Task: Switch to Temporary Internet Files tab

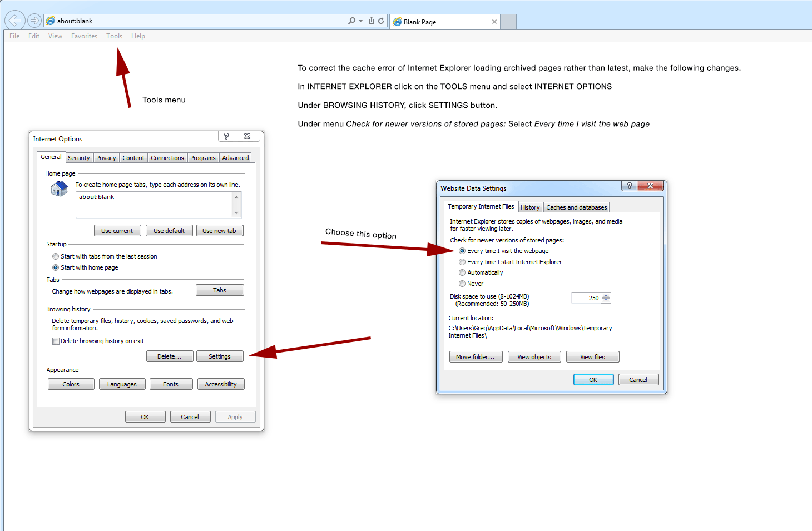Action: point(481,206)
